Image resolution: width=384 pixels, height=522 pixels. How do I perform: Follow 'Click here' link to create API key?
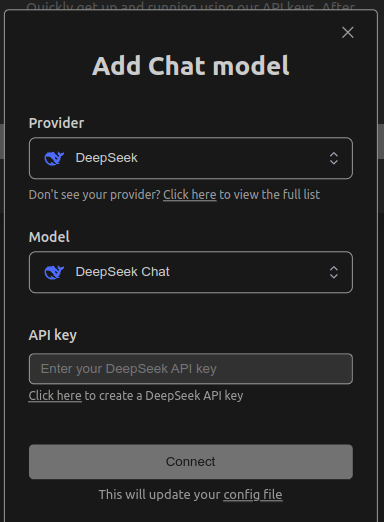55,396
